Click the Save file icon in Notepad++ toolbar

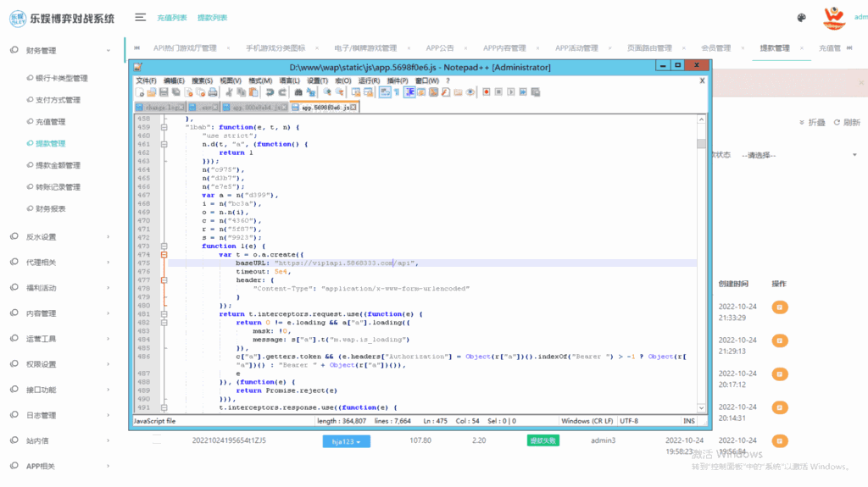pyautogui.click(x=162, y=92)
